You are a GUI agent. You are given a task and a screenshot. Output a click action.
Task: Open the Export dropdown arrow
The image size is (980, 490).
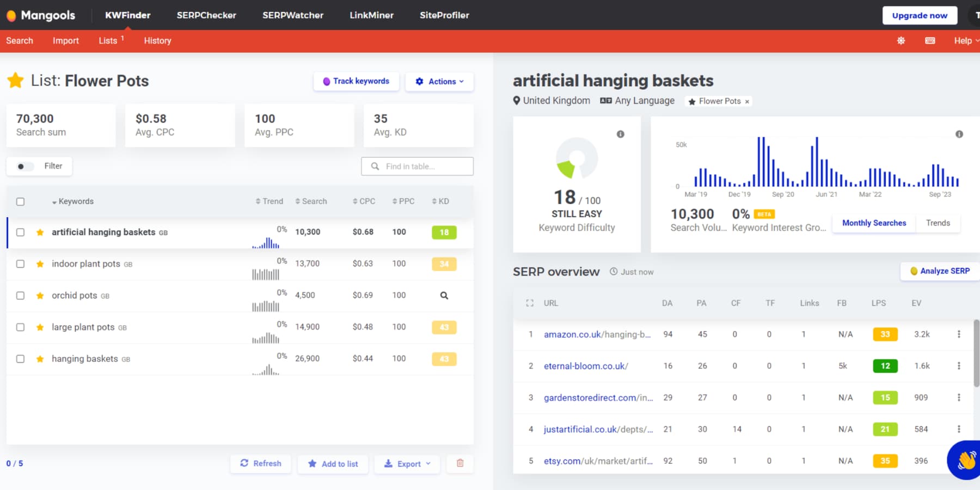[x=428, y=463]
